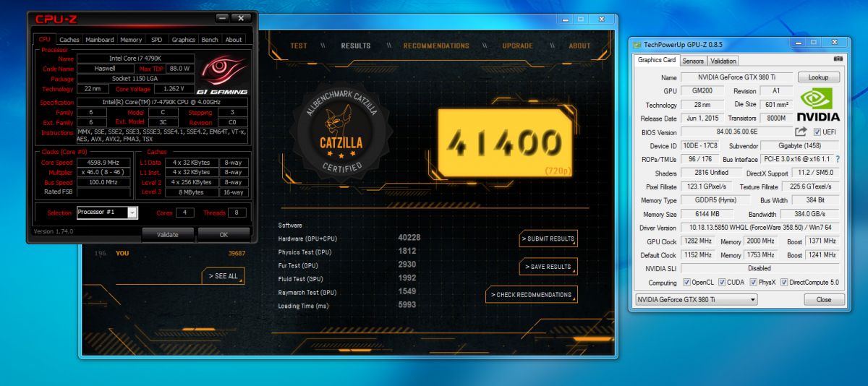The height and width of the screenshot is (386, 868).
Task: Click the CPU-Z Specification field
Action: 161,102
